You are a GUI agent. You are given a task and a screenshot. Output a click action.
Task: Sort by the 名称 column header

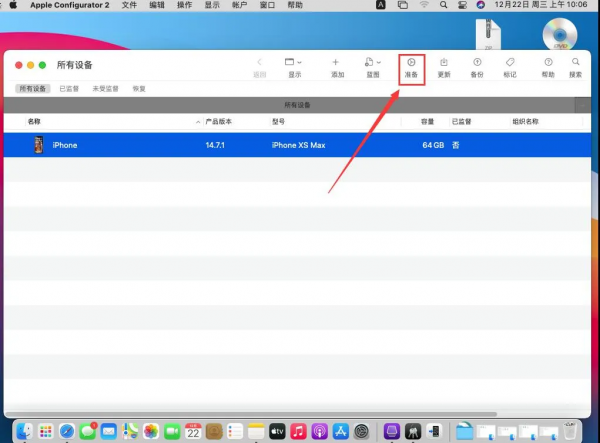(x=34, y=122)
